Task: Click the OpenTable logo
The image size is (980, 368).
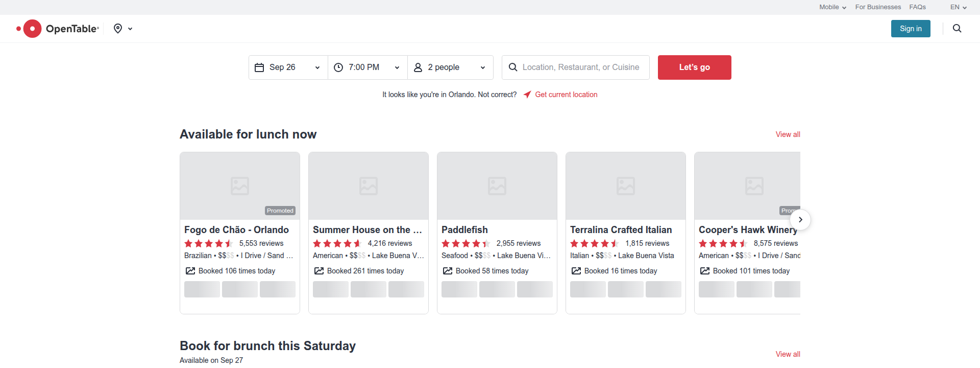Action: click(58, 29)
